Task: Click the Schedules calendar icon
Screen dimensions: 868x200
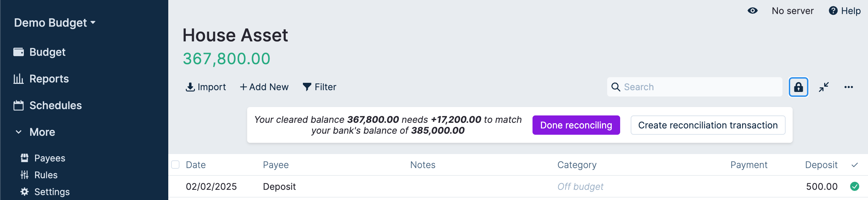Action: pyautogui.click(x=19, y=105)
